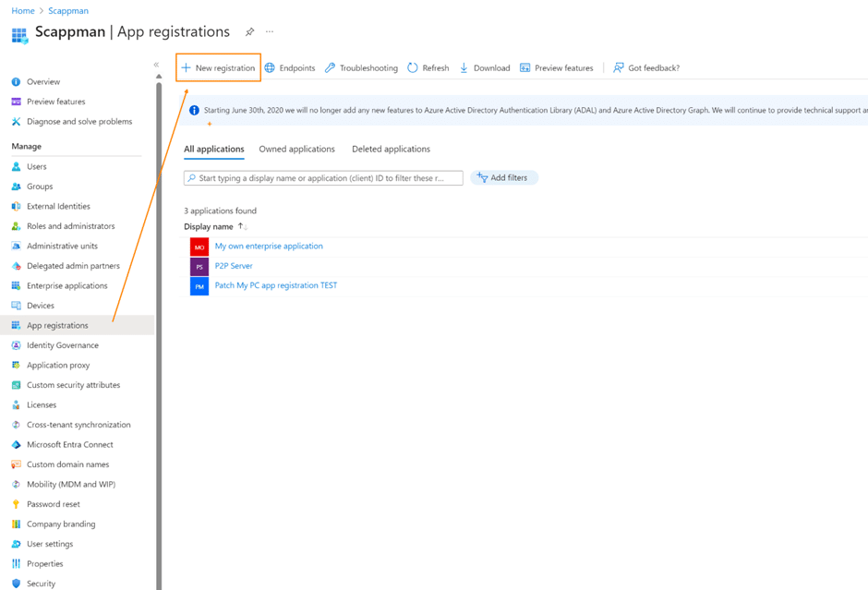Click the New registration plus icon
The width and height of the screenshot is (868, 590).
[186, 67]
